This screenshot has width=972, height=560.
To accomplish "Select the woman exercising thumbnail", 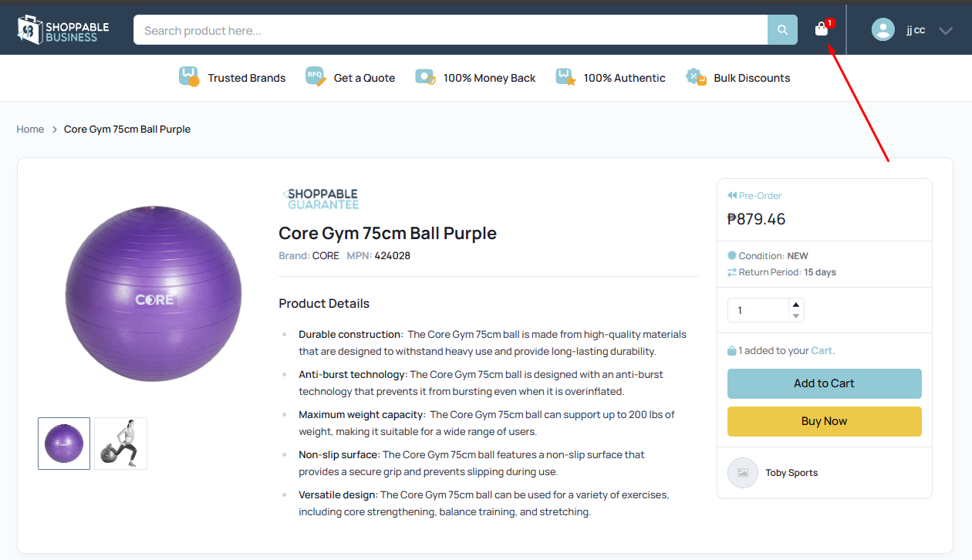I will pos(120,444).
